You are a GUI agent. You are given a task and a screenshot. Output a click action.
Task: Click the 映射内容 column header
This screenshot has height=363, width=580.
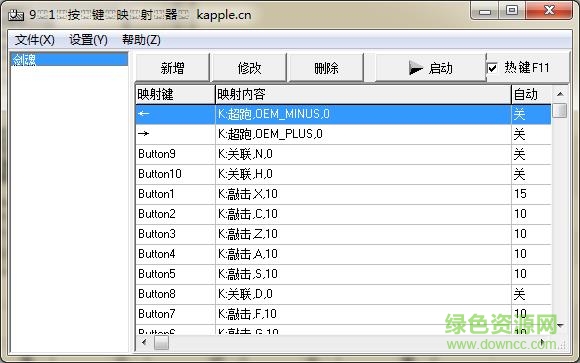coord(363,94)
